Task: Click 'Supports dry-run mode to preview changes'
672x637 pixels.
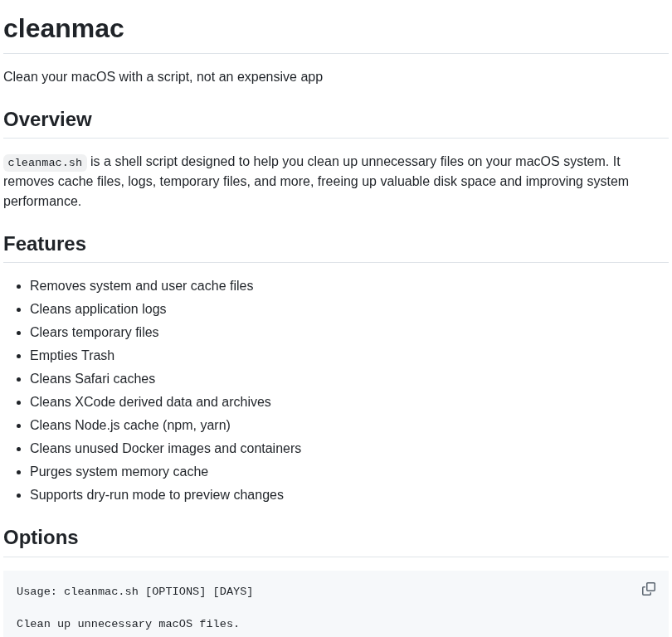Action: (x=157, y=494)
